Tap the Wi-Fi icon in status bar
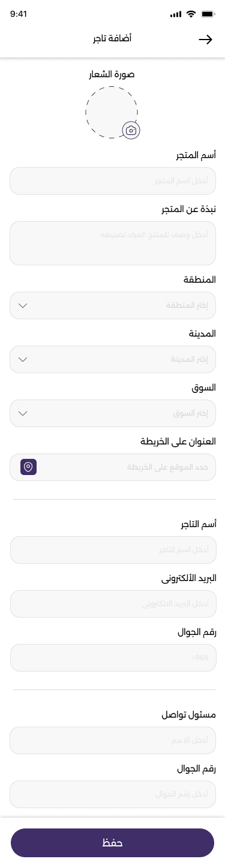The height and width of the screenshot is (868, 225). (x=191, y=14)
